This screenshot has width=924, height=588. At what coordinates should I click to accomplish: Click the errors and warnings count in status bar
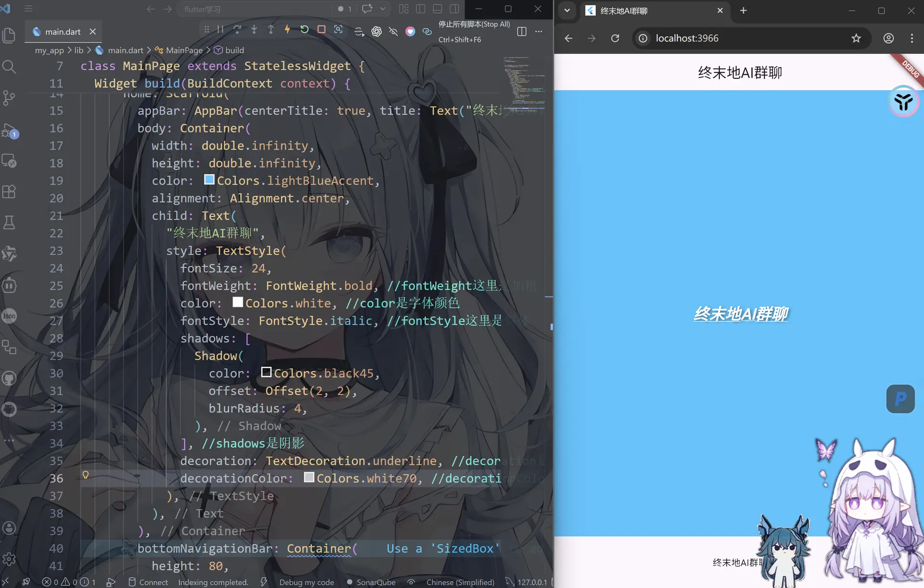pyautogui.click(x=69, y=582)
